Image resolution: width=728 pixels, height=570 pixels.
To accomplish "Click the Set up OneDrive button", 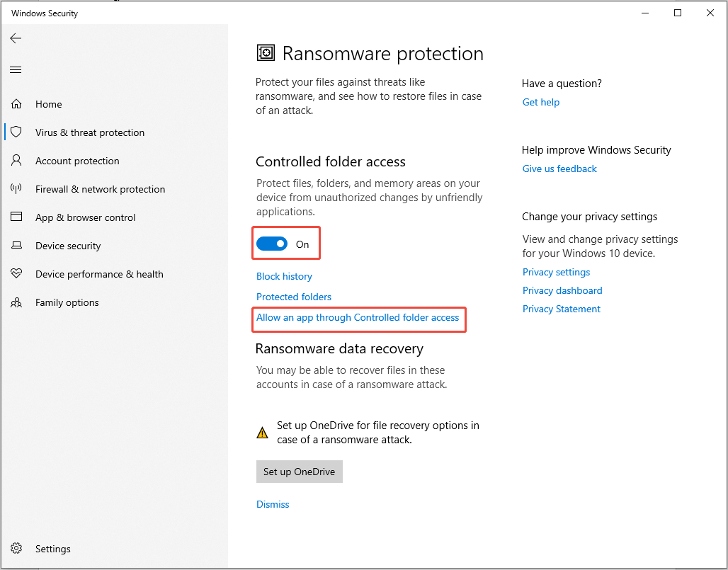I will pos(299,472).
